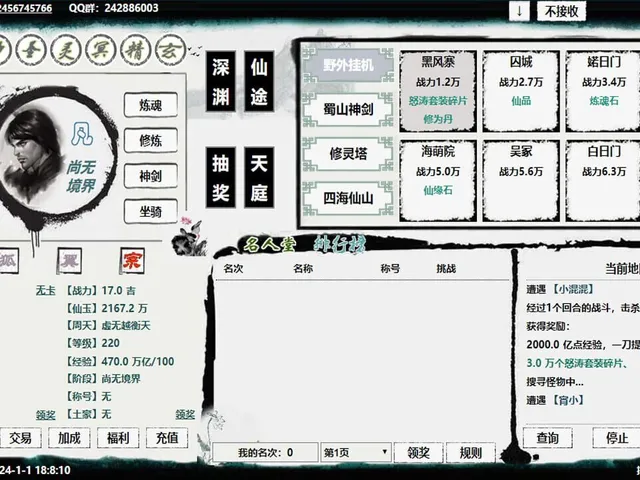
Task: Click the 我的名次 field
Action: coord(265,452)
